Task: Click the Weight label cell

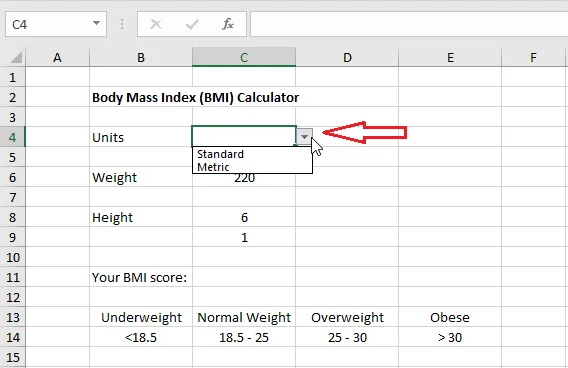Action: click(141, 177)
